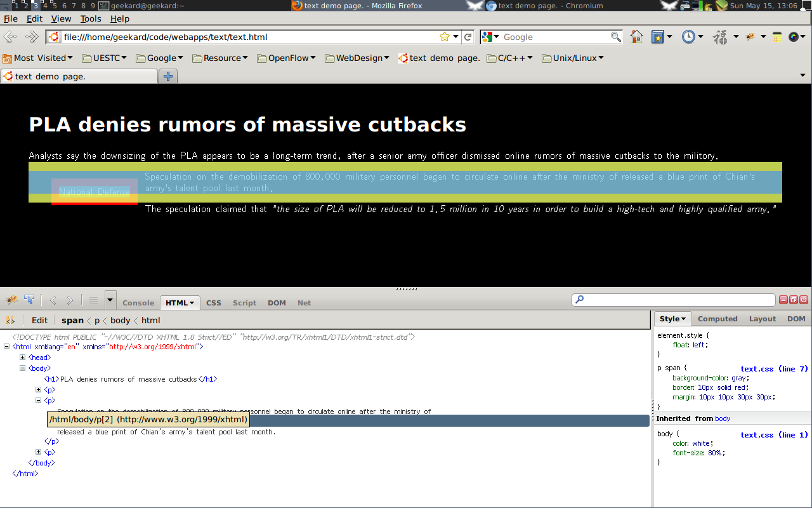The image size is (812, 508).
Task: Click the Firebug search box
Action: (x=676, y=300)
